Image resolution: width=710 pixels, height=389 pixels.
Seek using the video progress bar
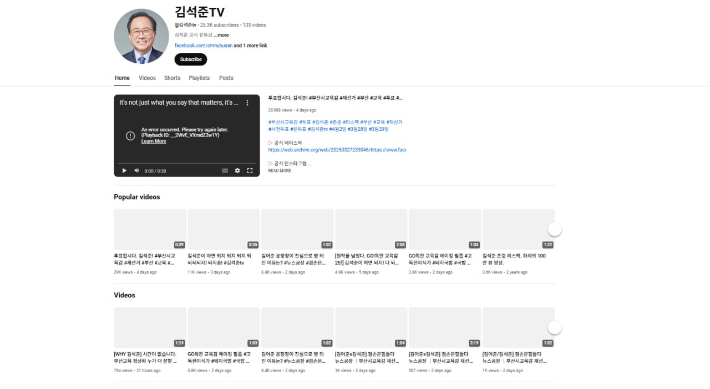[187, 163]
